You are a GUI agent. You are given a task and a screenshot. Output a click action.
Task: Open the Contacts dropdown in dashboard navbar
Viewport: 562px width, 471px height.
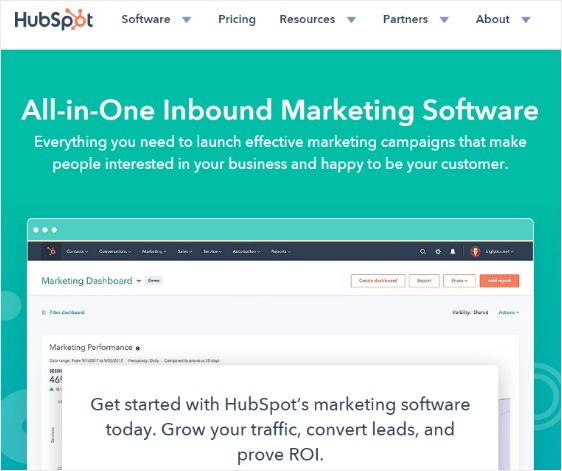coord(77,252)
